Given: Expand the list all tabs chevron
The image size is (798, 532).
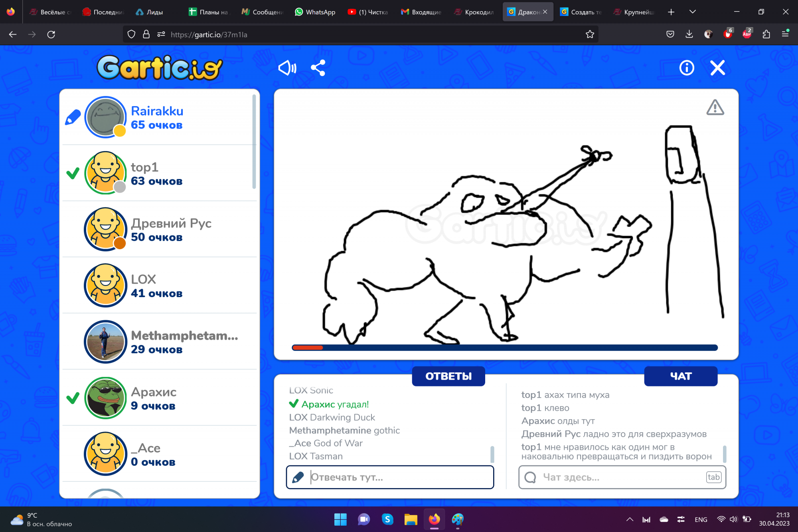Looking at the screenshot, I should [x=693, y=12].
